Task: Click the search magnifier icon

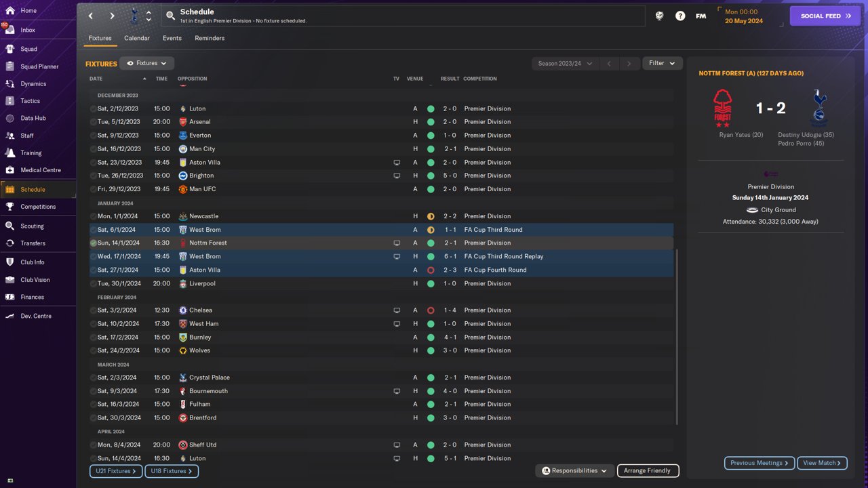Action: pyautogui.click(x=170, y=16)
